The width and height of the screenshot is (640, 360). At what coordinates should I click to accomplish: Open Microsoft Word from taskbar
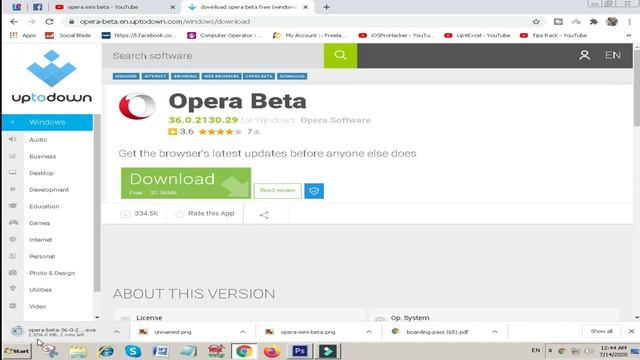click(x=161, y=351)
